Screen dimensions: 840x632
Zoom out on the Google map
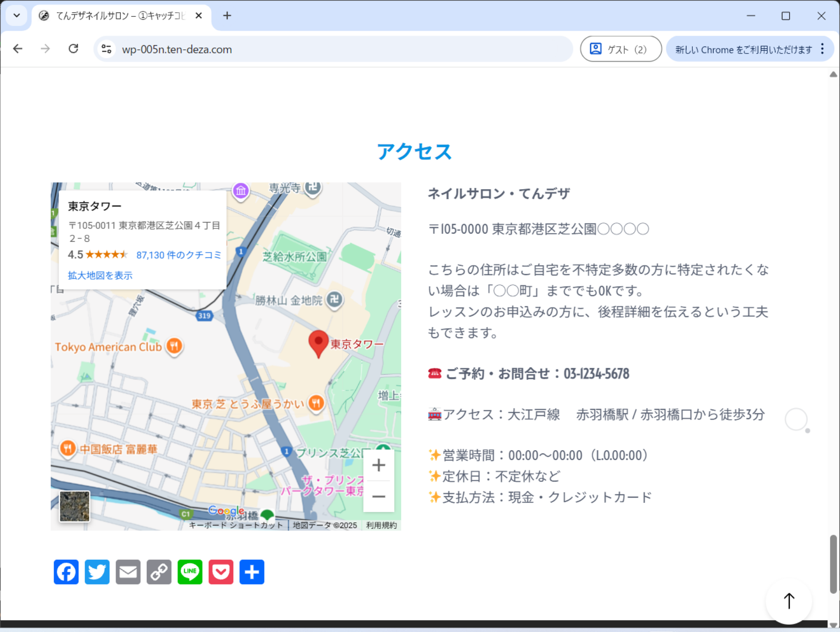click(378, 496)
